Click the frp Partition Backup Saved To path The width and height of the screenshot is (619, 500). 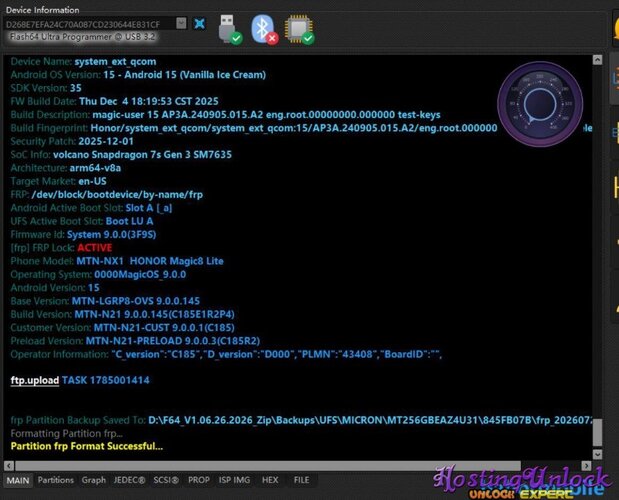point(370,420)
